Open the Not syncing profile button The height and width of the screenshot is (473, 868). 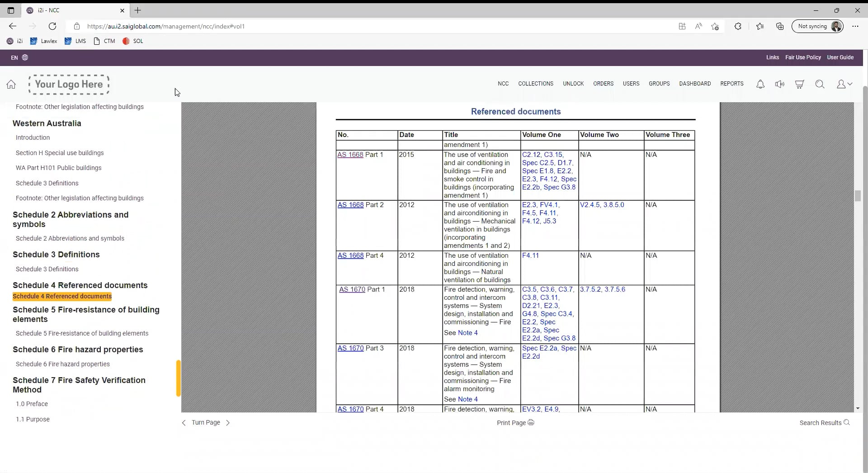click(817, 26)
